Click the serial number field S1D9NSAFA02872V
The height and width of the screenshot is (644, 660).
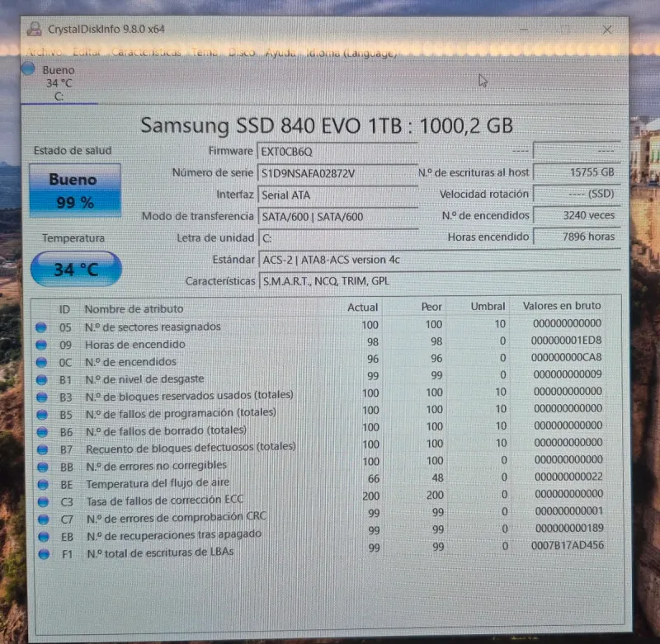337,173
